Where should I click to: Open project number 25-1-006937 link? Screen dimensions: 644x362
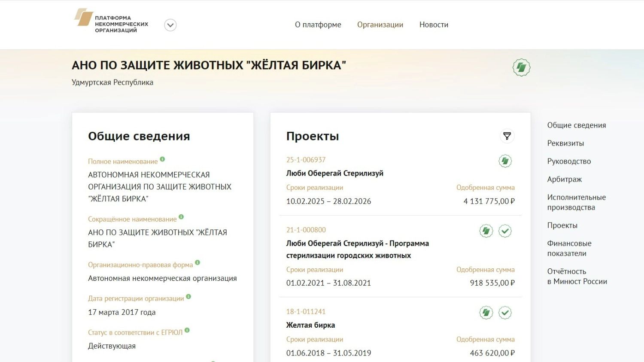pyautogui.click(x=306, y=160)
